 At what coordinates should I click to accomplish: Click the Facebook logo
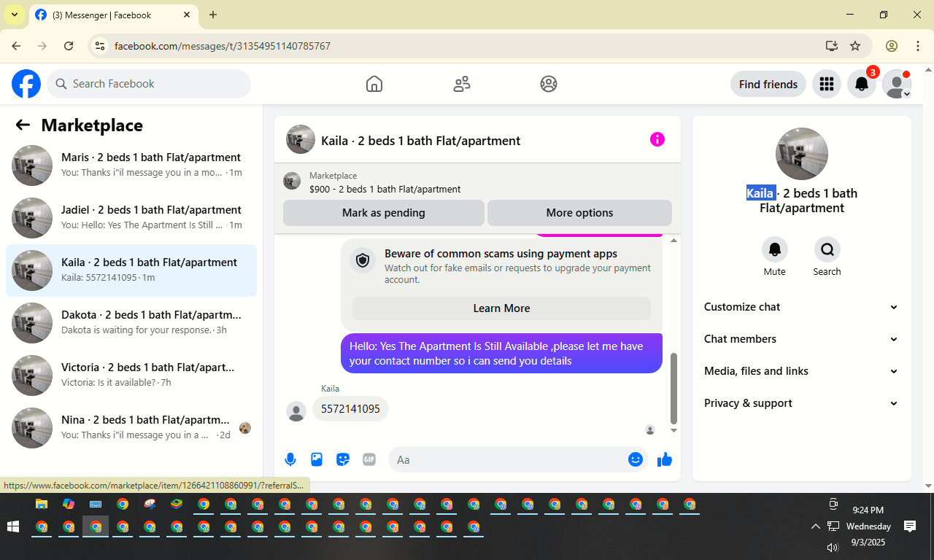click(x=26, y=84)
